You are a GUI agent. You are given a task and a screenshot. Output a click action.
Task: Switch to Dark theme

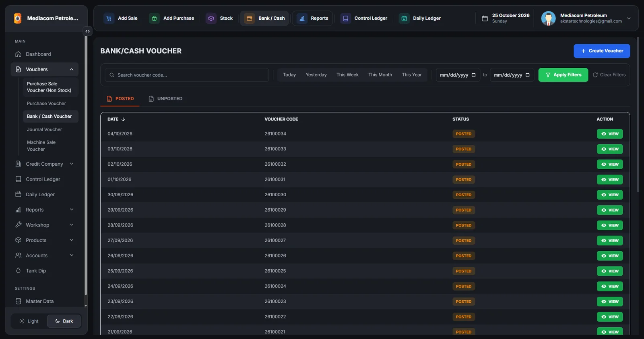(64, 321)
